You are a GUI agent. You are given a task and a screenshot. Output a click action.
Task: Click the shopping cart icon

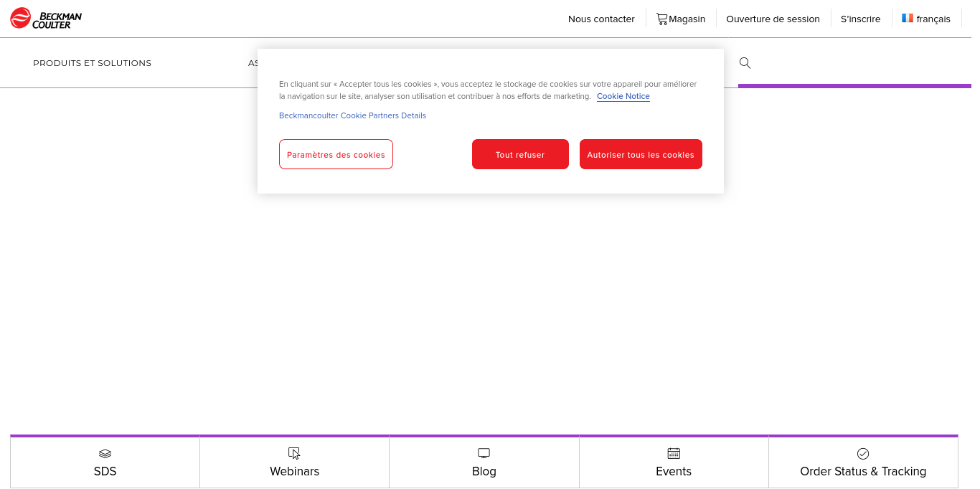[661, 19]
